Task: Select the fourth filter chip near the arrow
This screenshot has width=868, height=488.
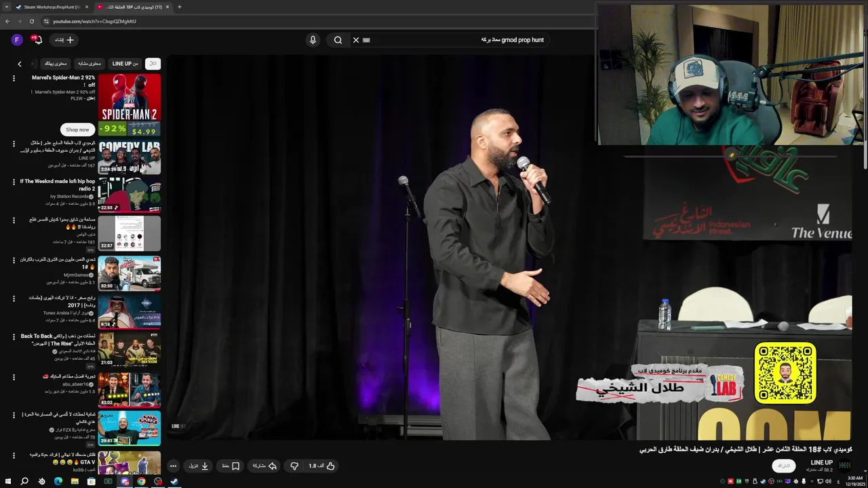Action: point(56,64)
